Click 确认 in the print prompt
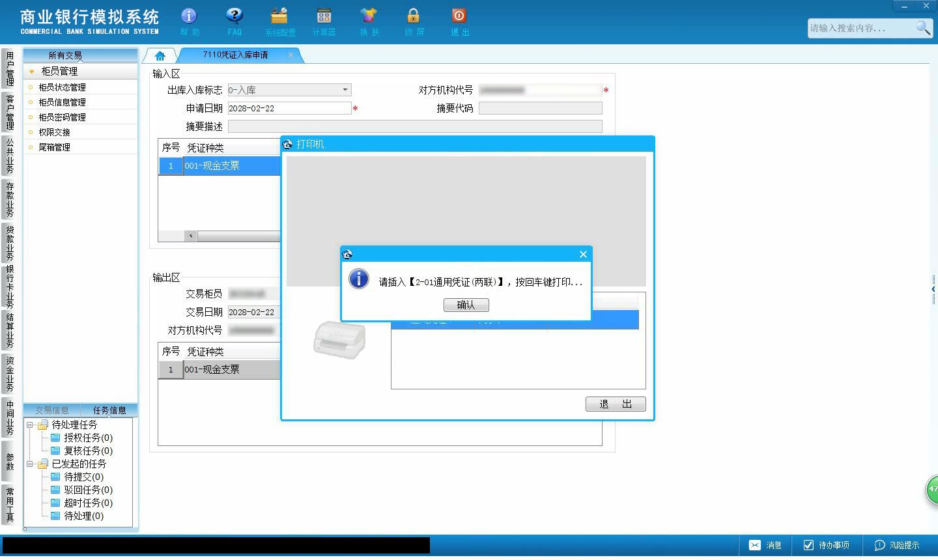Image resolution: width=938 pixels, height=560 pixels. tap(466, 305)
